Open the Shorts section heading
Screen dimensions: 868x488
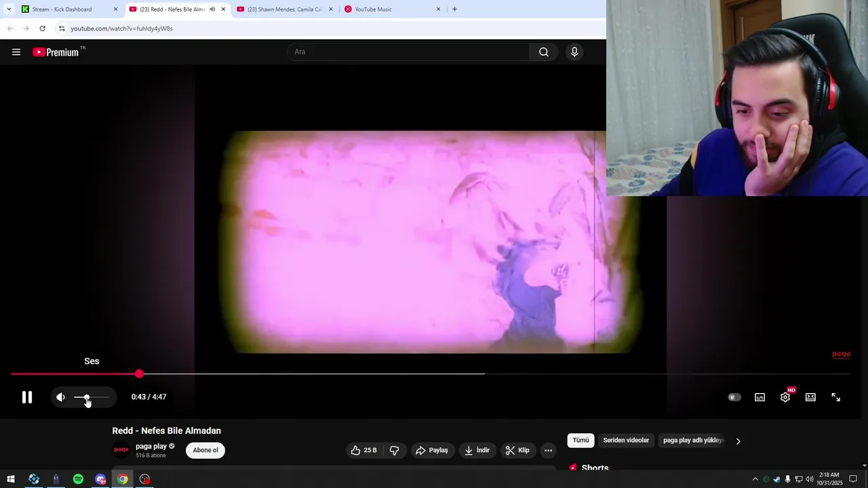point(595,468)
